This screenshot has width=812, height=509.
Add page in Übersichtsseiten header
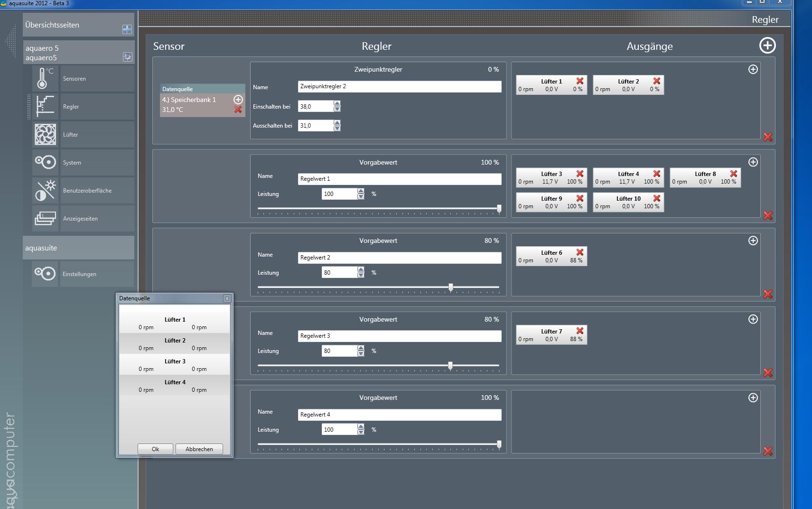[127, 29]
